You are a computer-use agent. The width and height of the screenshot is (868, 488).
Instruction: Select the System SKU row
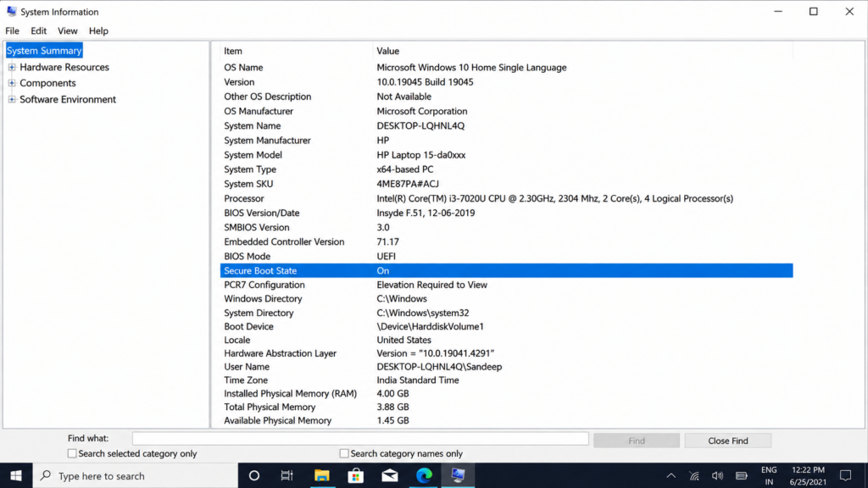coord(507,184)
